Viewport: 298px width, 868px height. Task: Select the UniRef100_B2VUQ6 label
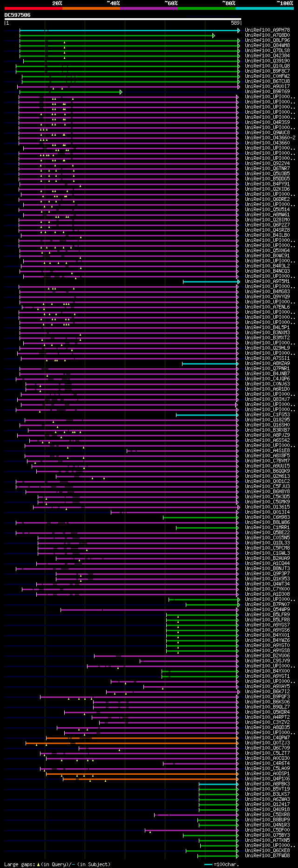coord(267,655)
